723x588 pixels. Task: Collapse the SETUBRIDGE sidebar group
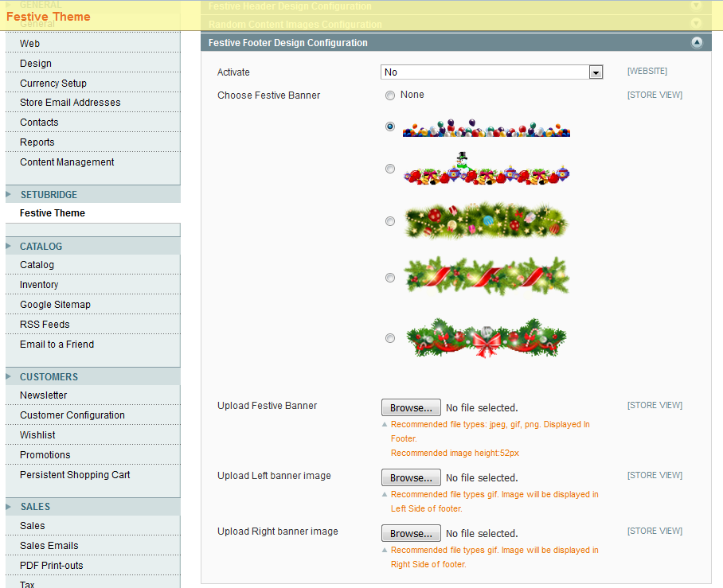(x=49, y=195)
